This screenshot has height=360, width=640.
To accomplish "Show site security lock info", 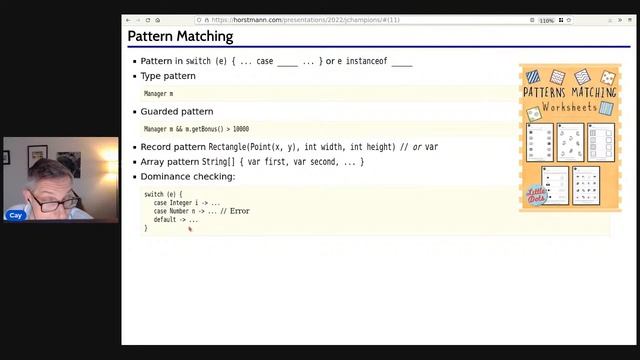I will 207,20.
